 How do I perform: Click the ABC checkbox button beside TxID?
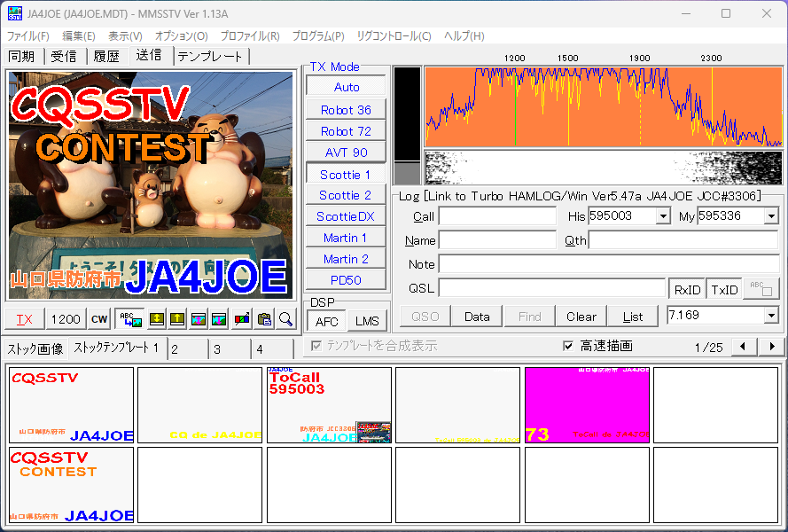pos(761,289)
